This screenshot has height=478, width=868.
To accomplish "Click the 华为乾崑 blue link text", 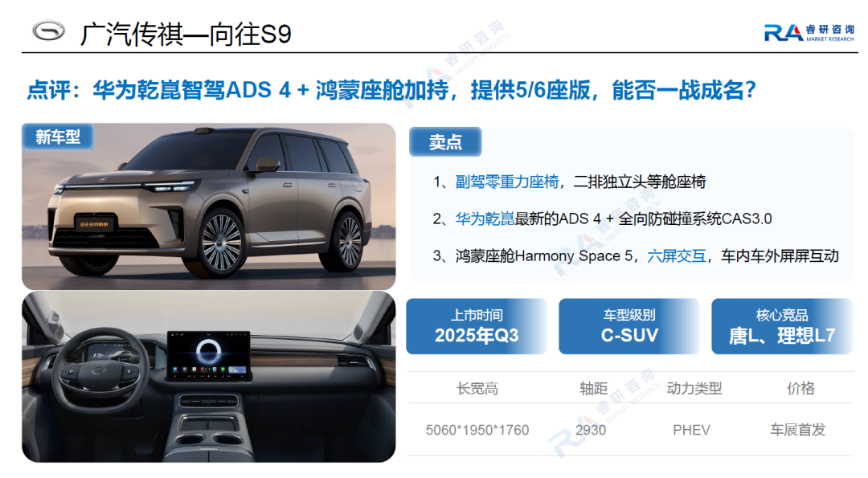I will (485, 219).
